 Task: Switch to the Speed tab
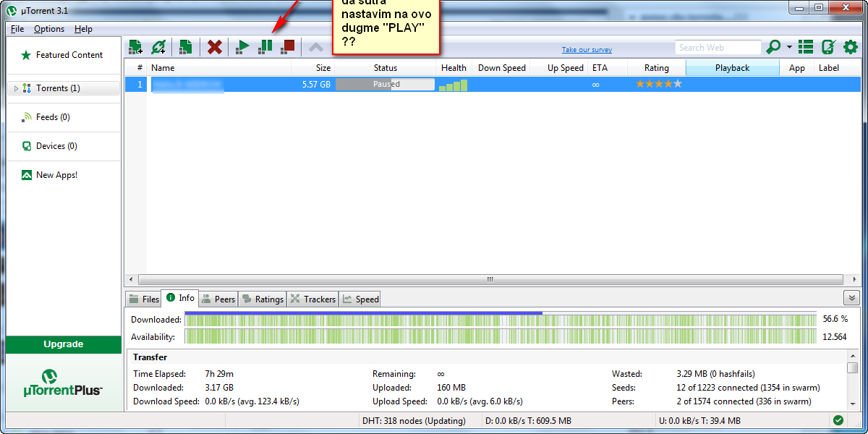click(x=360, y=299)
